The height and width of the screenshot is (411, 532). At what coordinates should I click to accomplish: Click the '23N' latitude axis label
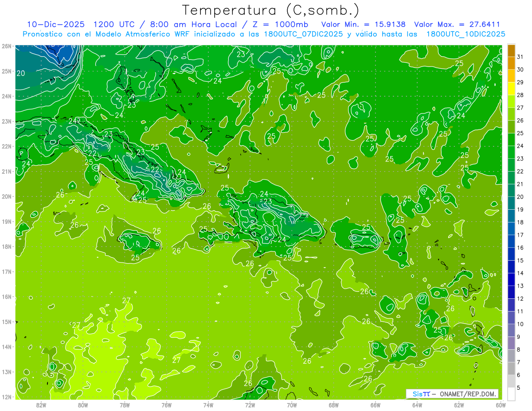coord(7,121)
